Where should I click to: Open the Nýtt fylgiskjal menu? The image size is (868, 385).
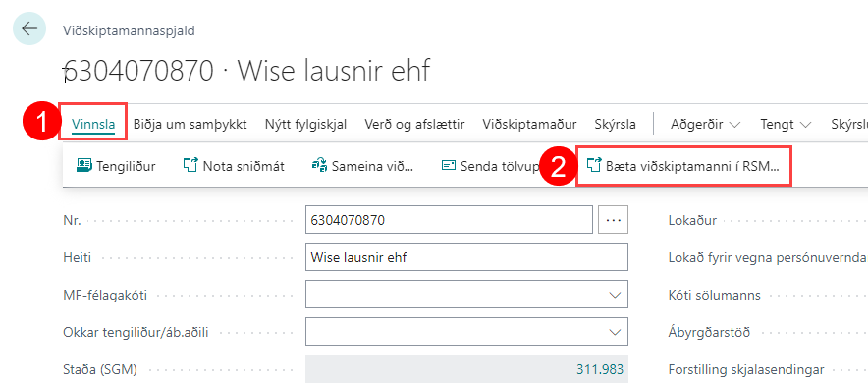(x=305, y=124)
